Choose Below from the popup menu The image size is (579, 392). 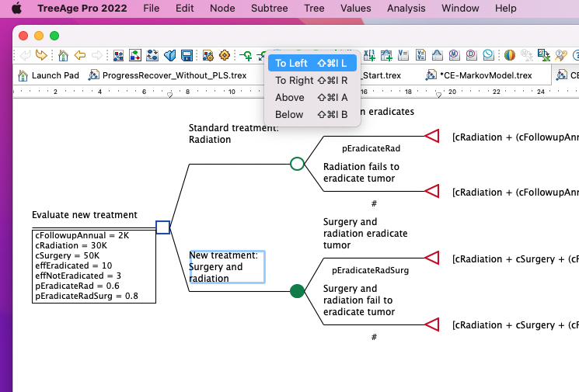point(312,114)
